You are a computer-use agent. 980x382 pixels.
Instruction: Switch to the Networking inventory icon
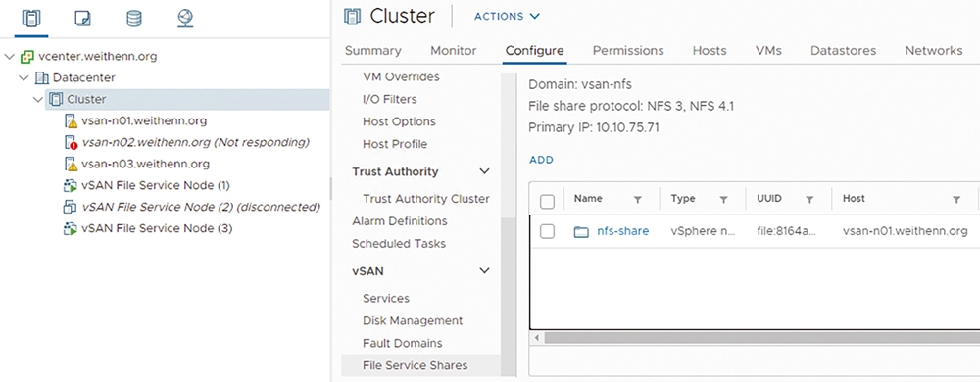coord(185,19)
